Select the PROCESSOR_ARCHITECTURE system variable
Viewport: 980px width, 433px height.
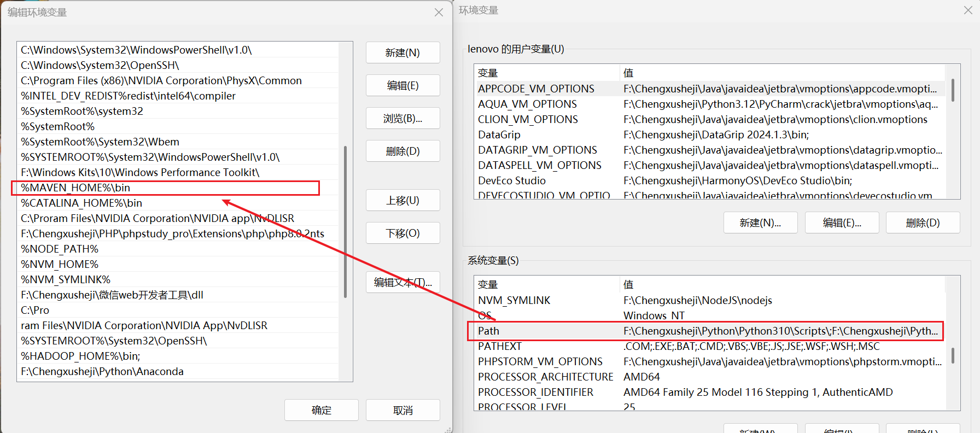point(709,377)
